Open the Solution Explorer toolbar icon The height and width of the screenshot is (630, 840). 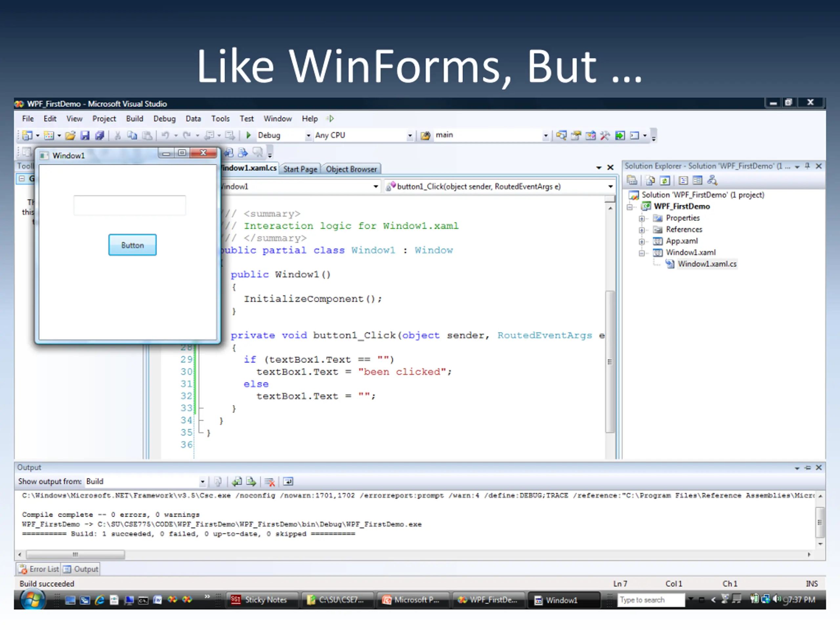click(x=561, y=135)
